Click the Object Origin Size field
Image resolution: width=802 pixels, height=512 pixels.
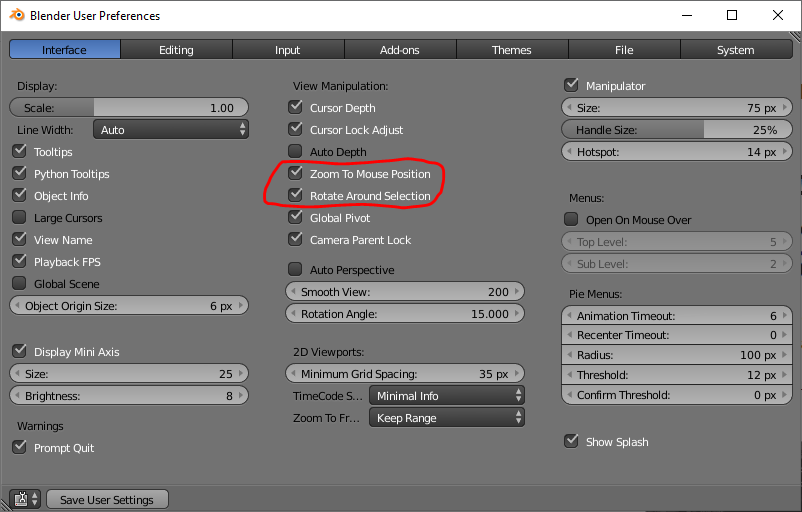pyautogui.click(x=129, y=305)
